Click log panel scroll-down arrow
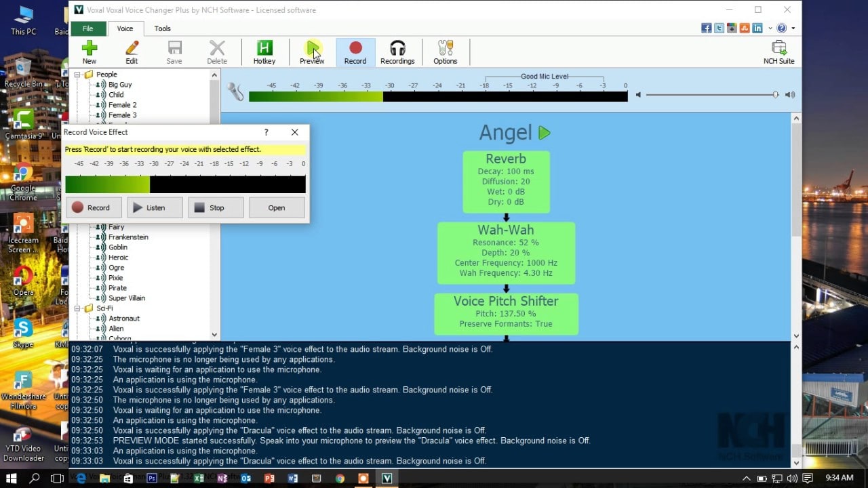This screenshot has width=868, height=488. click(x=797, y=463)
